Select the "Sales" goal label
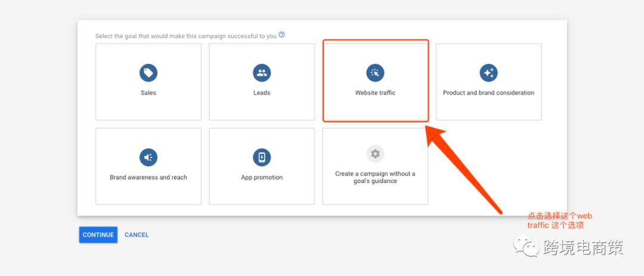Screen dimensions: 644x276 (x=148, y=93)
